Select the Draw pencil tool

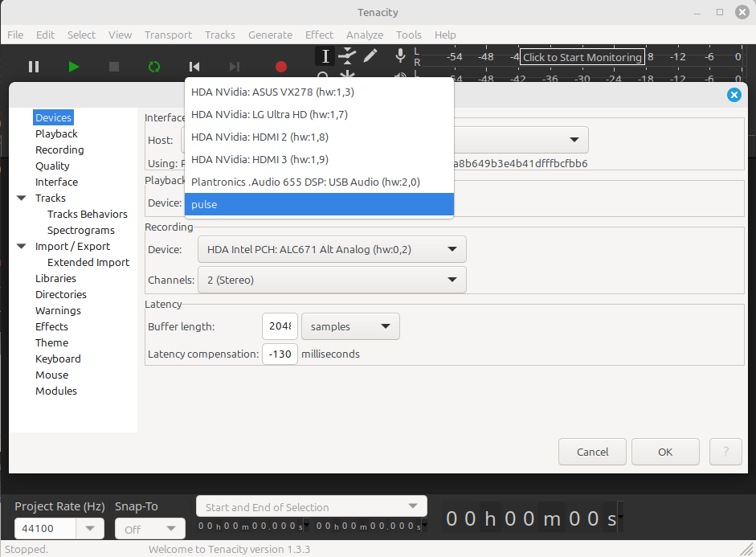(370, 56)
